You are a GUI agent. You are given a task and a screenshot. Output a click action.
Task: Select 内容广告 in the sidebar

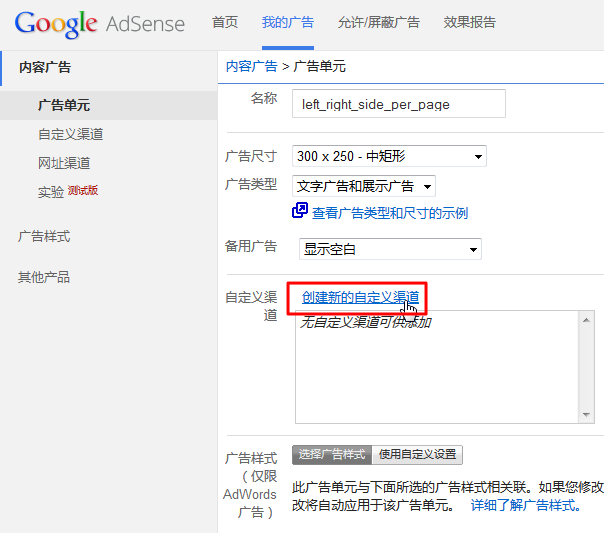coord(45,67)
